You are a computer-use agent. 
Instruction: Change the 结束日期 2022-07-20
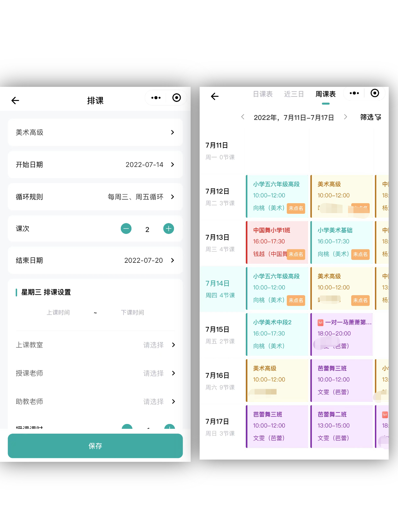pos(95,260)
